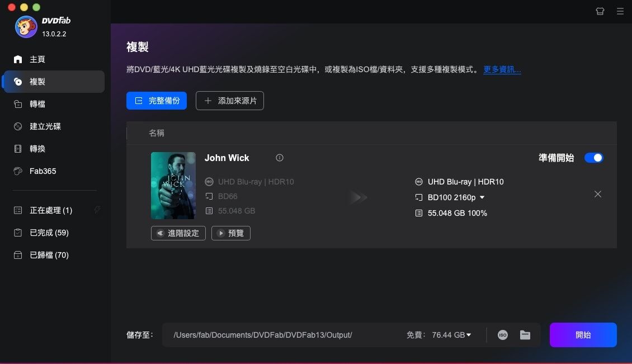
Task: Click the 添加來源片 add source button
Action: 230,101
